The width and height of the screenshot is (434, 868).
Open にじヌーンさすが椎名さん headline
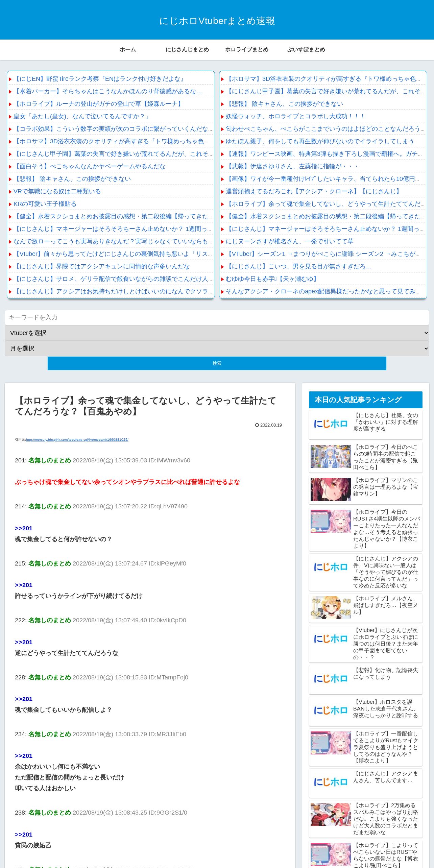pos(290,241)
